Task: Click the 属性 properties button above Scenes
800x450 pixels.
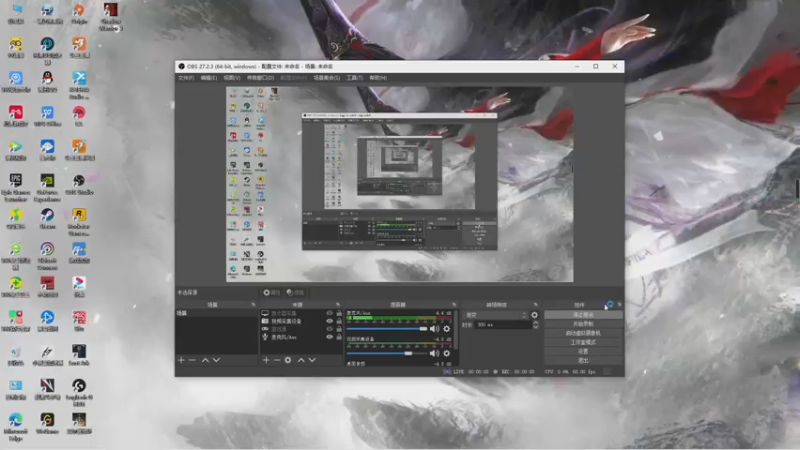Action: (x=272, y=292)
